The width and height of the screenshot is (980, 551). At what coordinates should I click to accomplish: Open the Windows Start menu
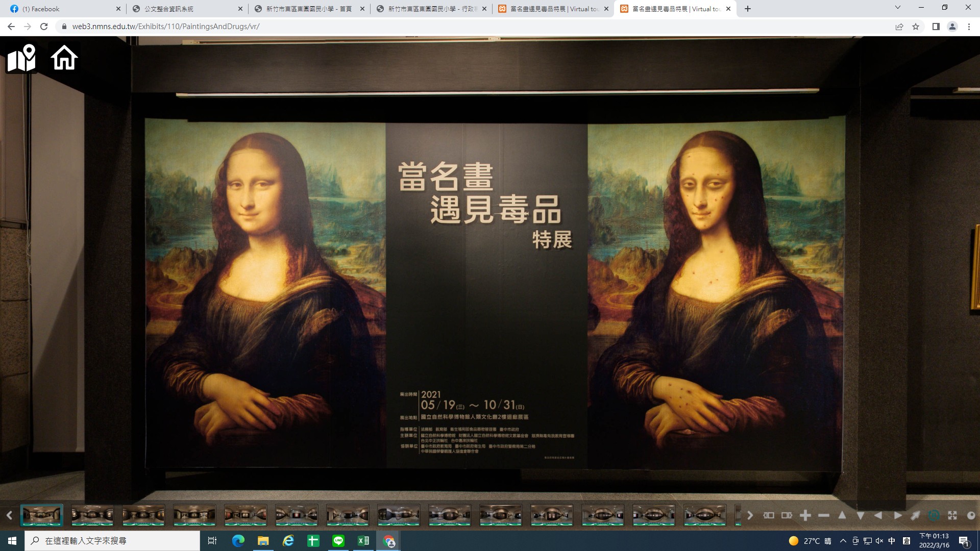[12, 541]
